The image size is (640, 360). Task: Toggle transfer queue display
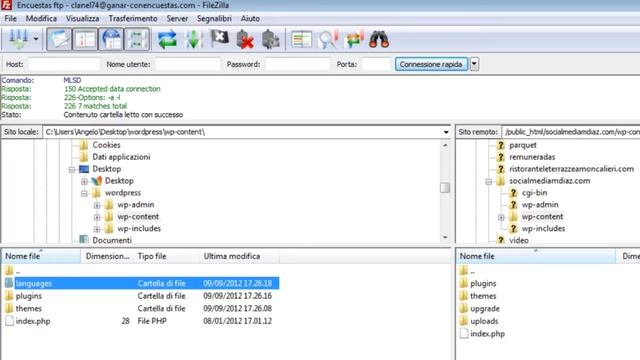pyautogui.click(x=137, y=39)
